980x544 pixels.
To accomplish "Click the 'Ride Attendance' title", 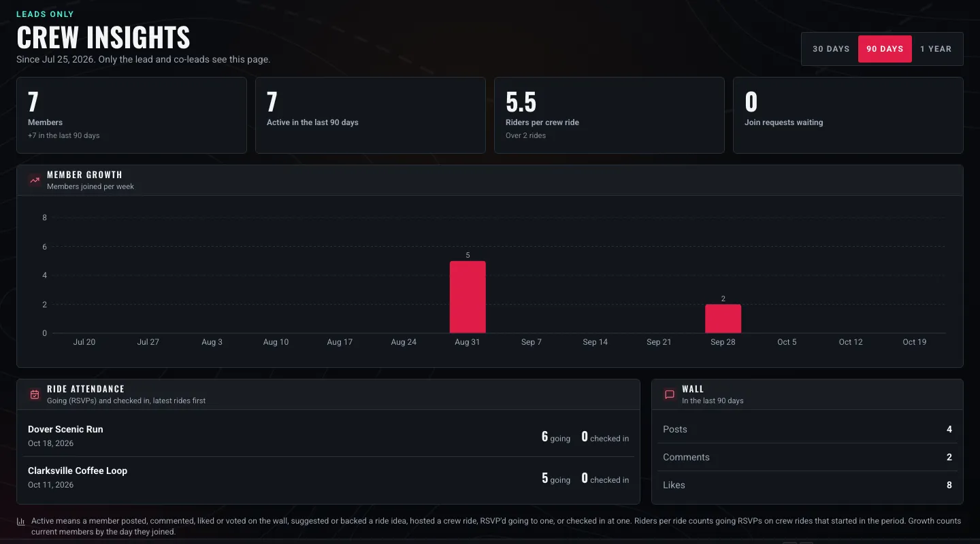I will coord(86,389).
